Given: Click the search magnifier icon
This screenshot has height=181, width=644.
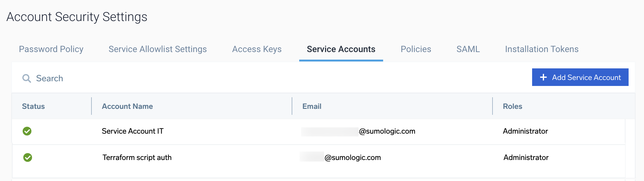Looking at the screenshot, I should pyautogui.click(x=27, y=78).
